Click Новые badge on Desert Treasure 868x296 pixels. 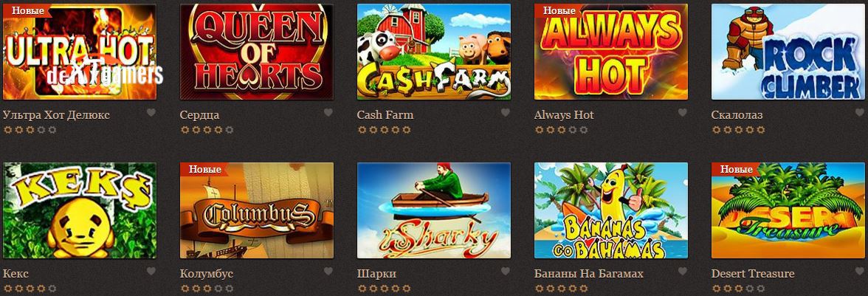point(736,169)
